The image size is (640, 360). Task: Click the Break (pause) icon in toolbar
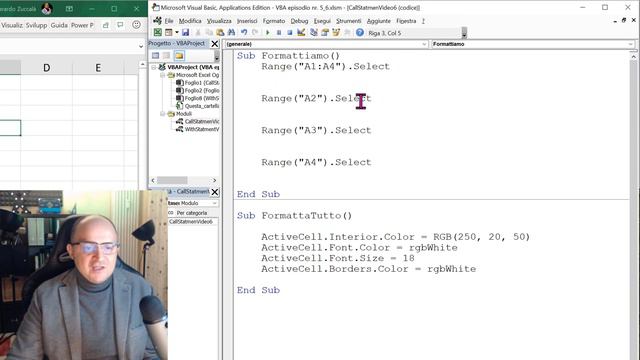tap(279, 33)
